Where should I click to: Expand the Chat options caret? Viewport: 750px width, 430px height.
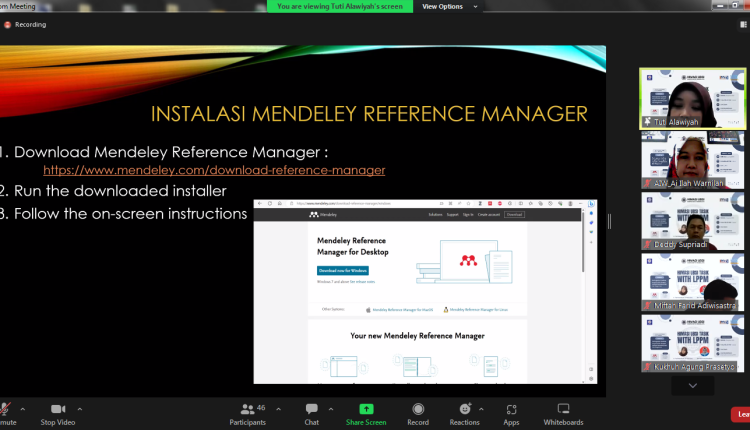[x=331, y=409]
